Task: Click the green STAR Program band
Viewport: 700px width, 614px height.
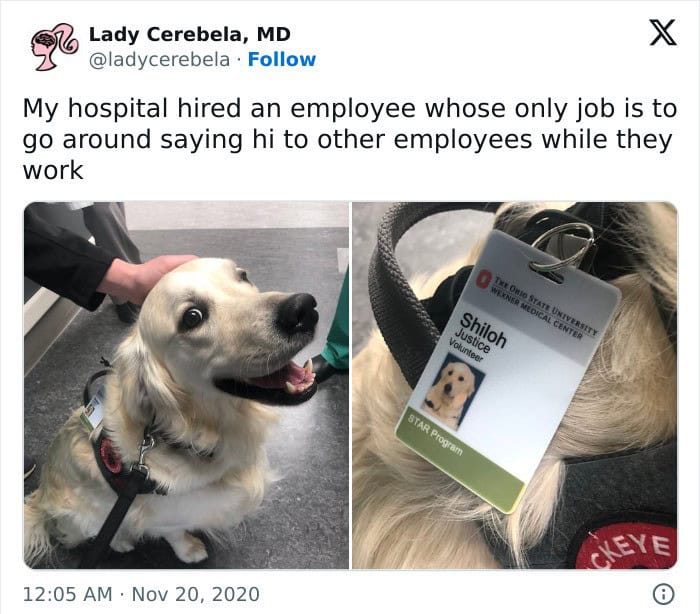Action: click(x=460, y=459)
